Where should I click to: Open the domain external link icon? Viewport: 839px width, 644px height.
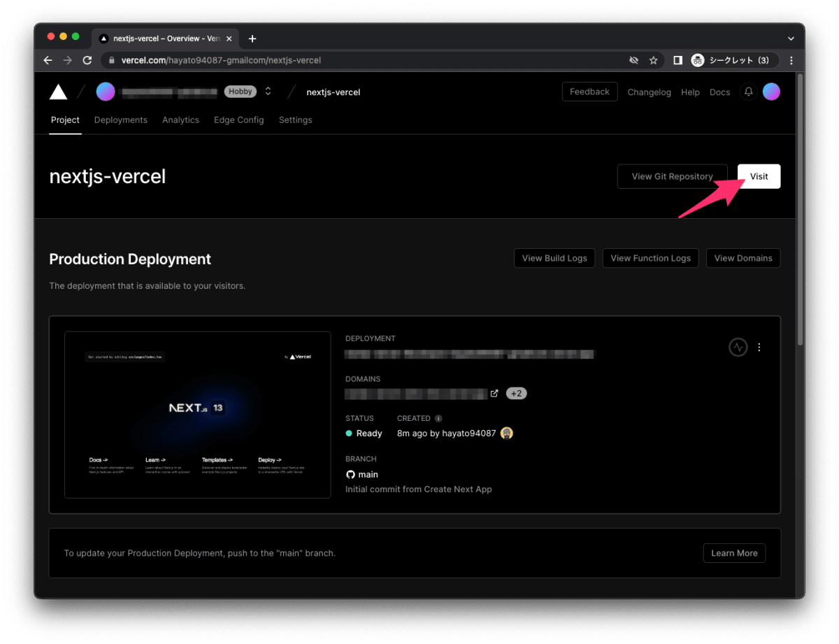pyautogui.click(x=494, y=393)
